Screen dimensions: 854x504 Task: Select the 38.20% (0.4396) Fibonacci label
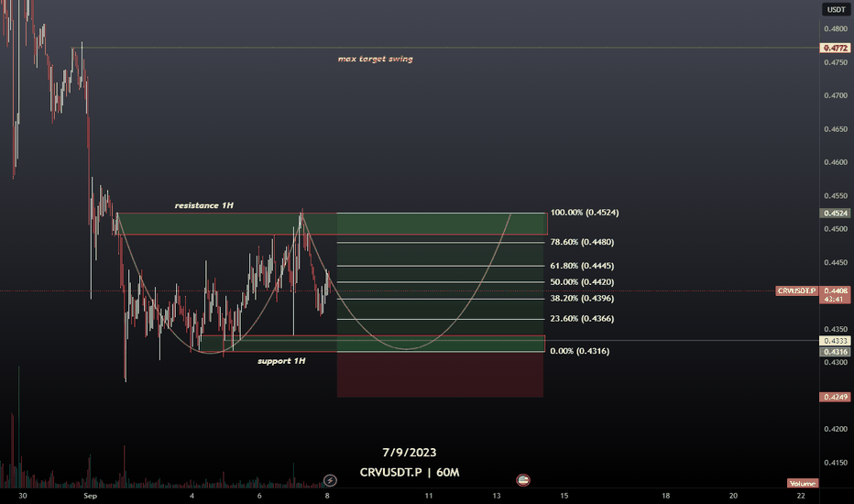[x=582, y=299]
